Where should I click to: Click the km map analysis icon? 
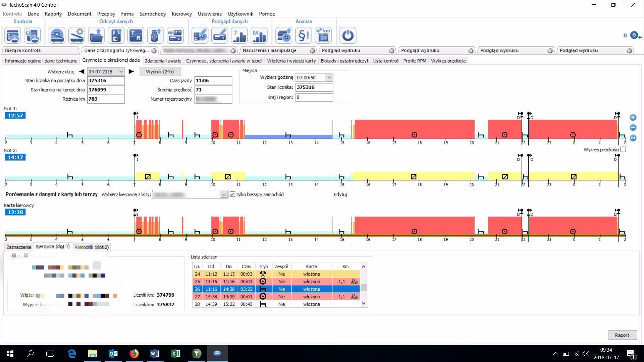323,35
